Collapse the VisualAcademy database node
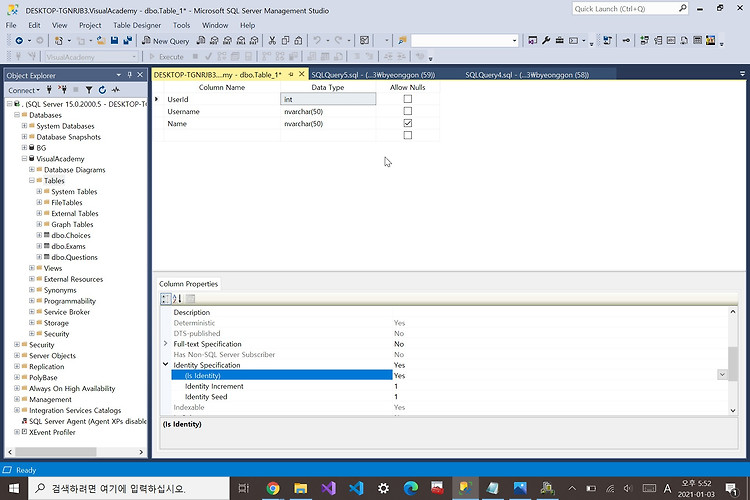The height and width of the screenshot is (500, 750). point(24,158)
